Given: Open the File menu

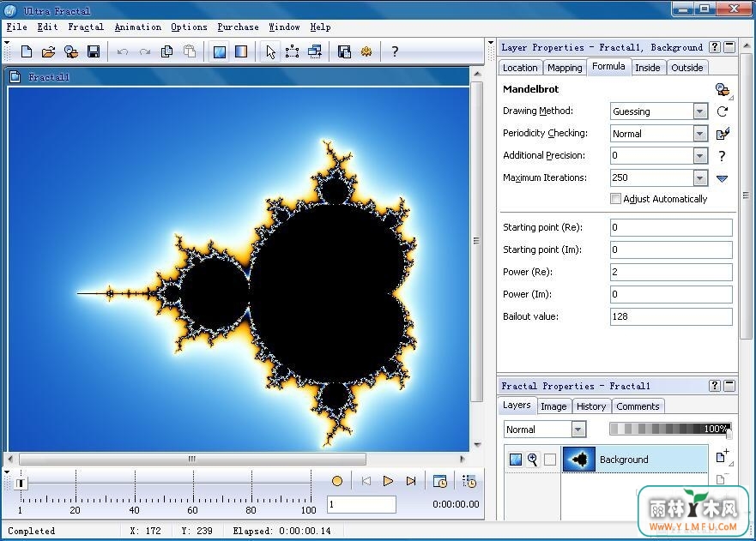Looking at the screenshot, I should pos(17,27).
